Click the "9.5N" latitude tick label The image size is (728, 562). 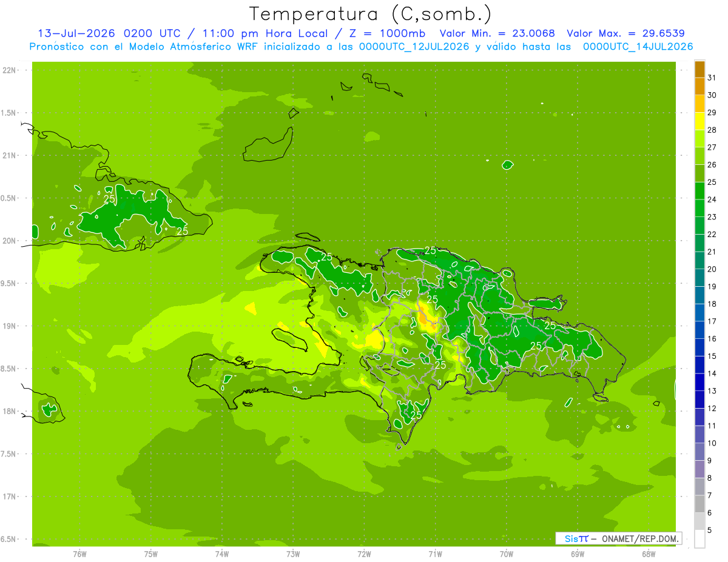pos(9,284)
